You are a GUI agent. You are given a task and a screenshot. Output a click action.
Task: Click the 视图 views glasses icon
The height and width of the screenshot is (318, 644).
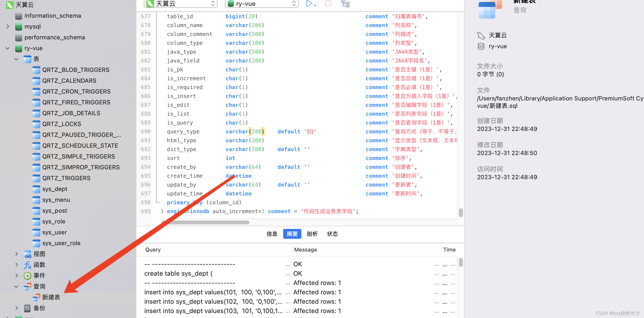click(x=27, y=254)
